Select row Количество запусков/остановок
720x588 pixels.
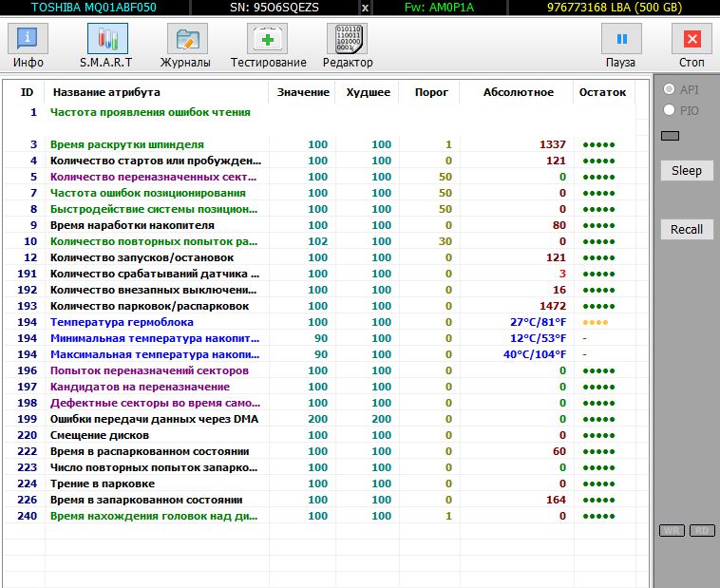coord(319,257)
